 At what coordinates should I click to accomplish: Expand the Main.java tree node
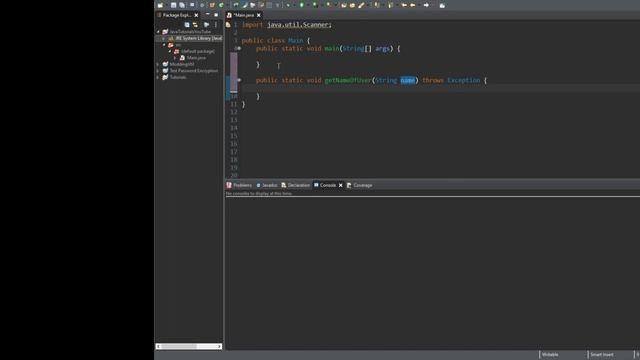[176, 58]
